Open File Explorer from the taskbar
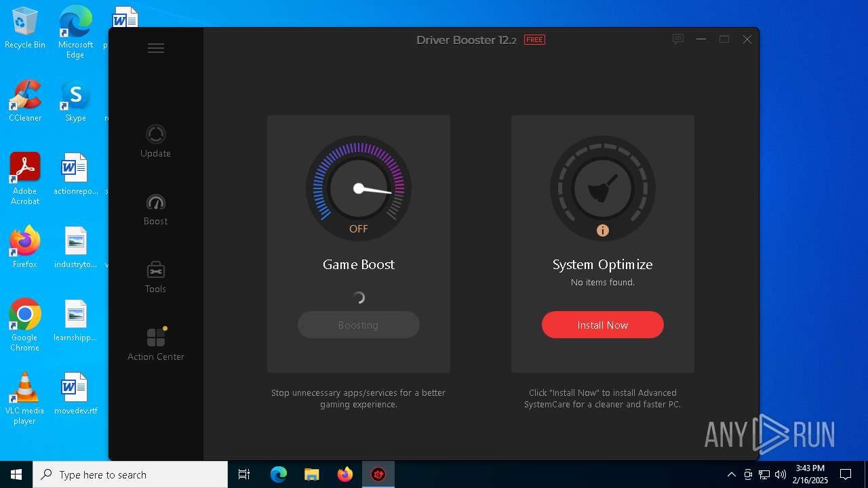868x488 pixels. point(311,474)
